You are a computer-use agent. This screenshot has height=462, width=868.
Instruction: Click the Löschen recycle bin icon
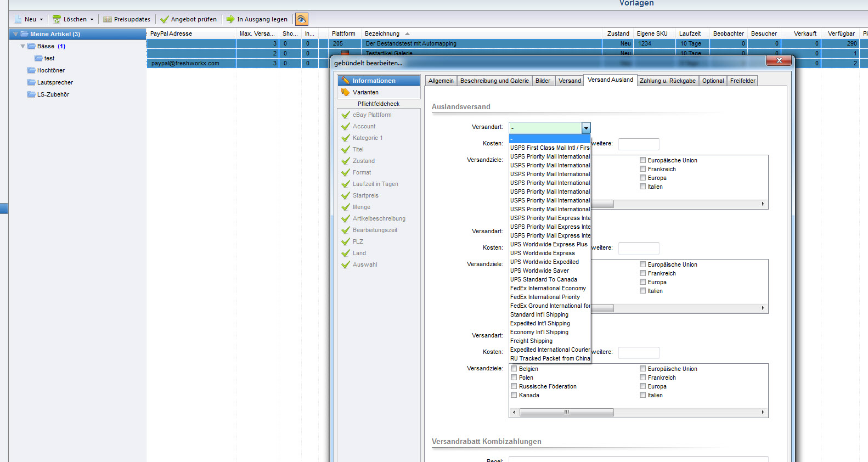coord(57,19)
